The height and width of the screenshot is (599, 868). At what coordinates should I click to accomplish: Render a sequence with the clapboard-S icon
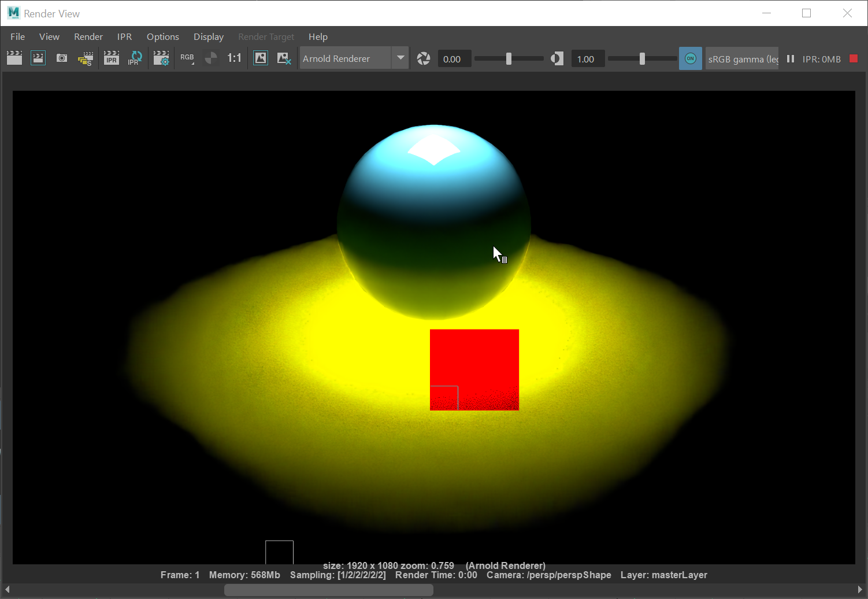tap(86, 58)
